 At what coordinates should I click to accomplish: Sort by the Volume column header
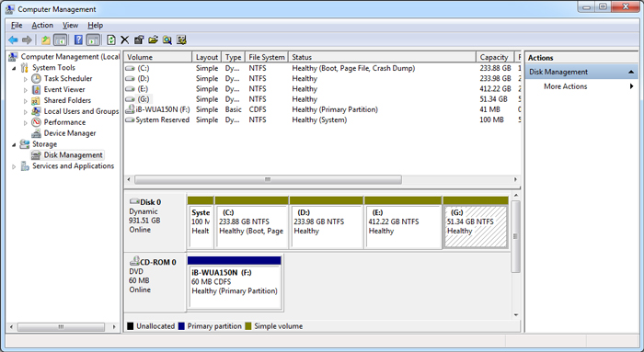tap(158, 57)
